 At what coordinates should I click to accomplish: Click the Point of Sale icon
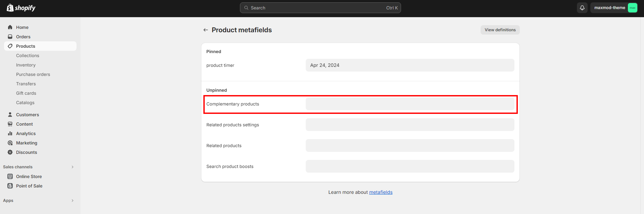coord(10,186)
